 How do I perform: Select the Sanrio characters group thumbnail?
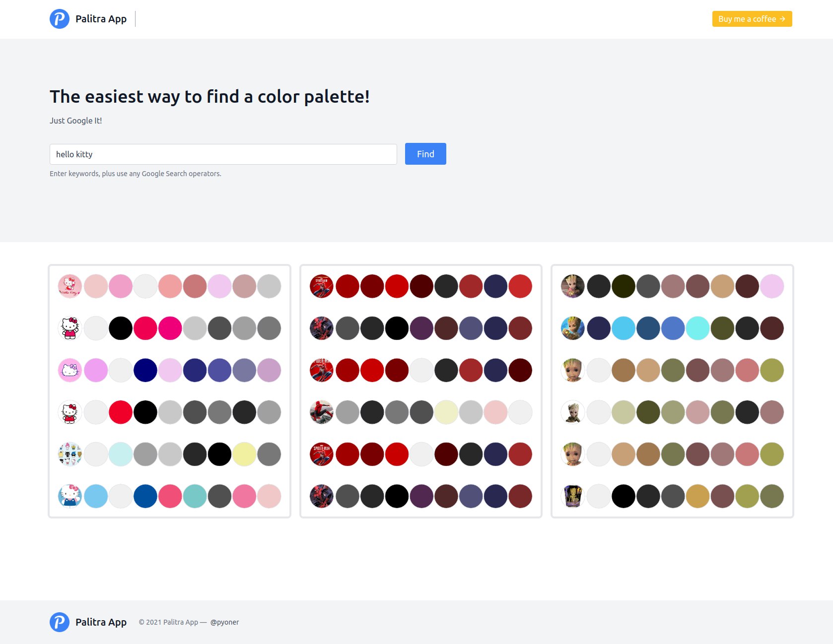(x=70, y=454)
